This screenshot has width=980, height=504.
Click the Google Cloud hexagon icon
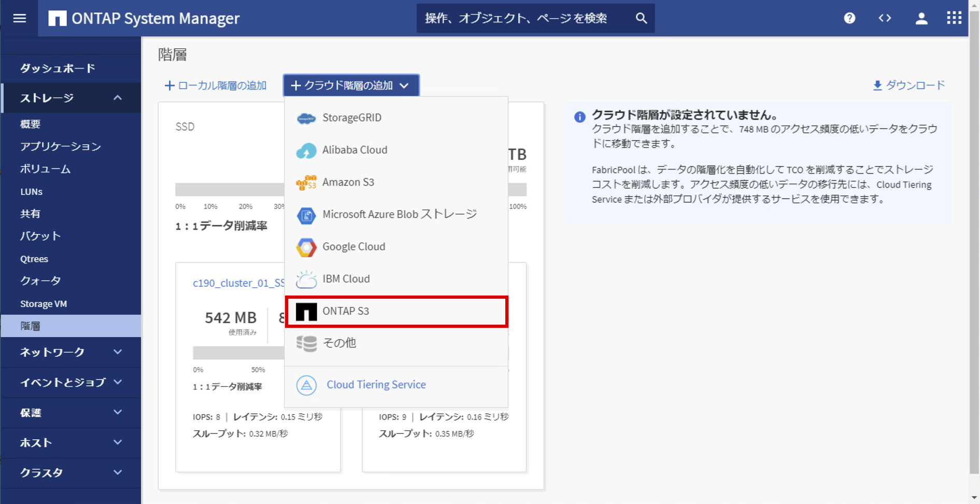click(x=306, y=247)
